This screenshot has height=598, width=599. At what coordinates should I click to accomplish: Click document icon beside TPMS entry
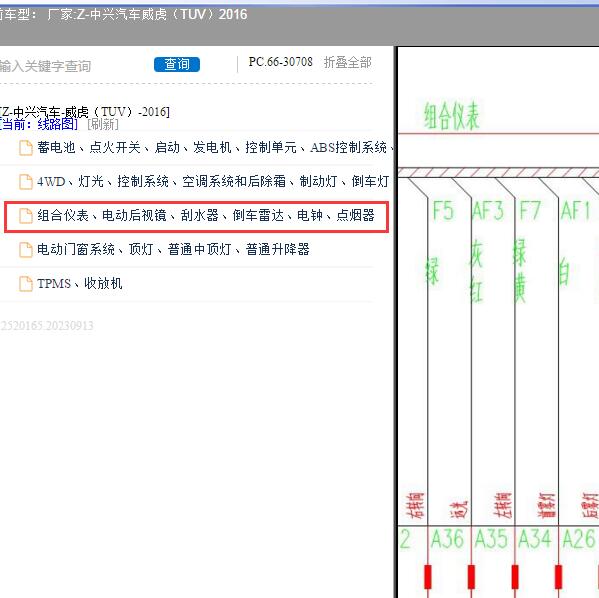pos(26,284)
